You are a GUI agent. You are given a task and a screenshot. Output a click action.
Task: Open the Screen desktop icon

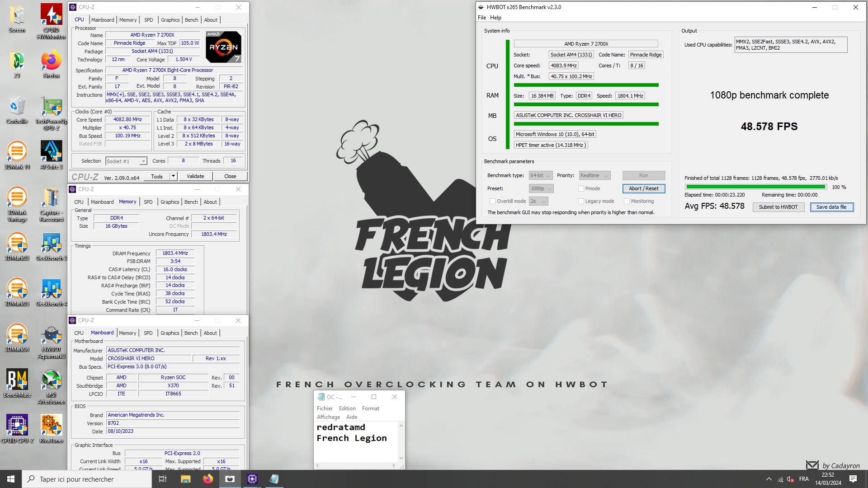tap(17, 19)
